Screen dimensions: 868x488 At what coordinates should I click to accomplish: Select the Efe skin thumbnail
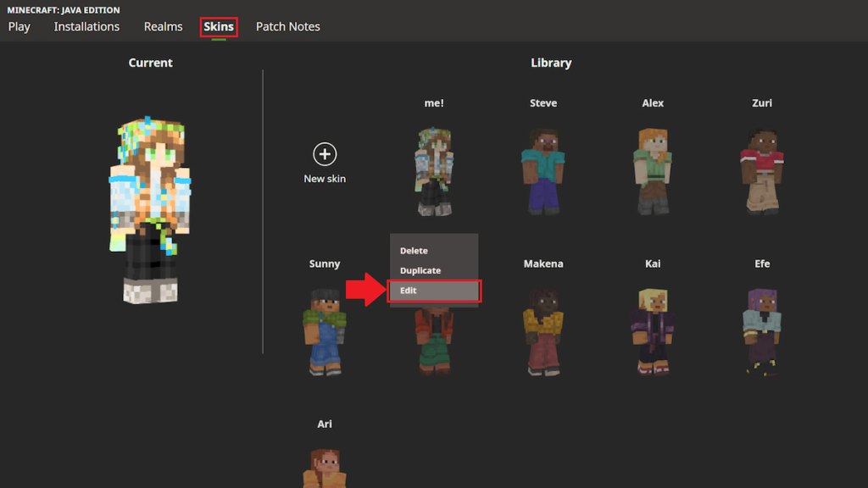pyautogui.click(x=762, y=332)
